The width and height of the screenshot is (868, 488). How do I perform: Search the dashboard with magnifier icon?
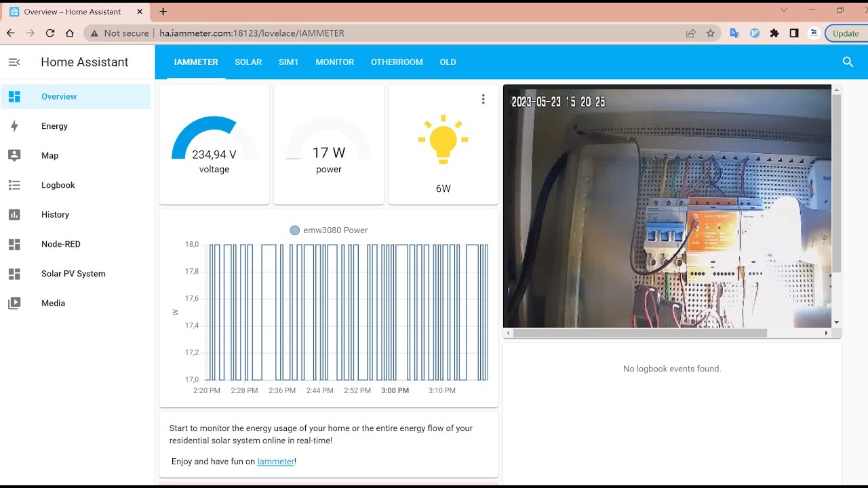coord(848,62)
